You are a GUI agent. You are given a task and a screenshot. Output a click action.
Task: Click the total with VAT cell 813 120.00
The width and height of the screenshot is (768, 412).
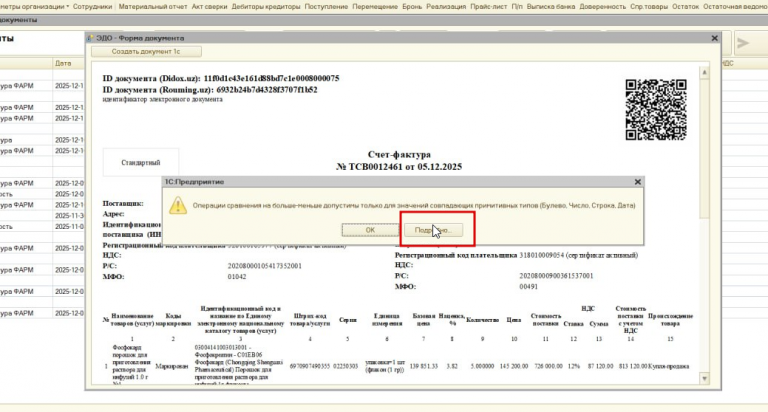pos(632,366)
